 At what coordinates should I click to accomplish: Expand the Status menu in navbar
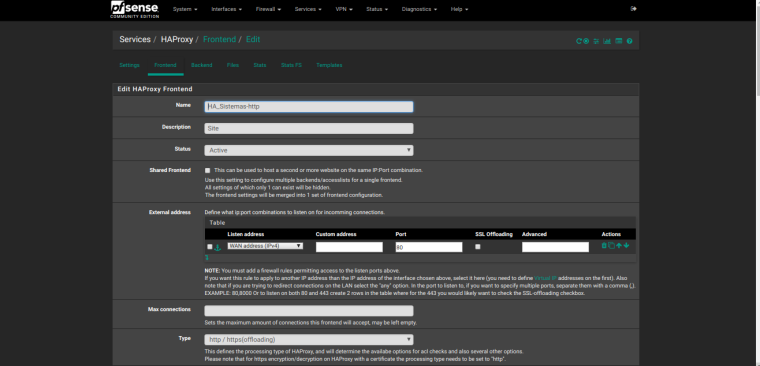click(x=377, y=9)
